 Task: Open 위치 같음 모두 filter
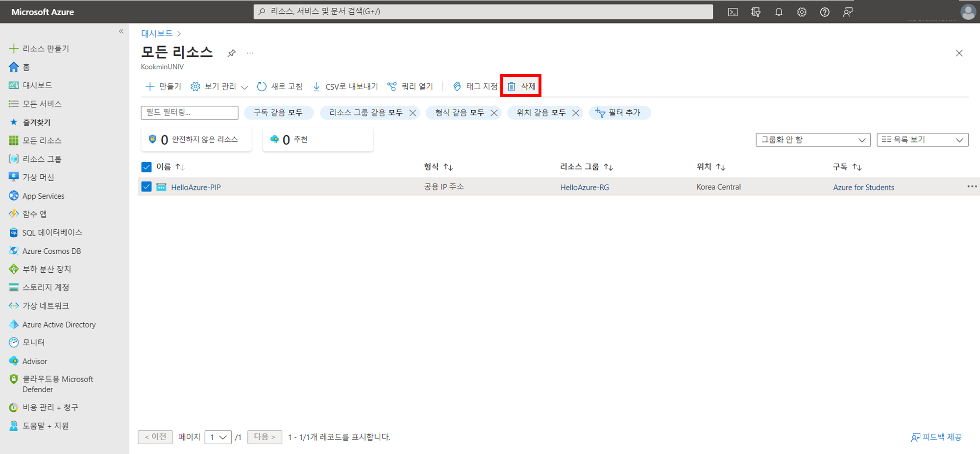(x=541, y=113)
